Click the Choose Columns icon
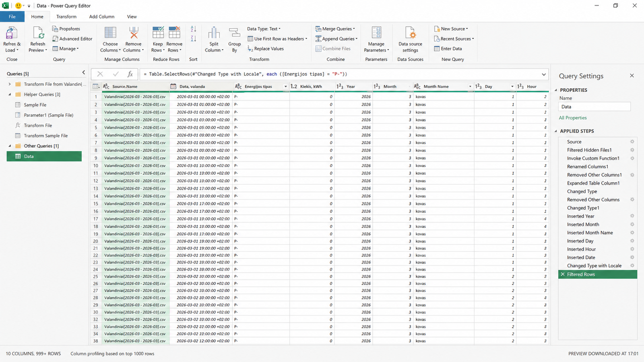644x362 pixels. pyautogui.click(x=110, y=33)
